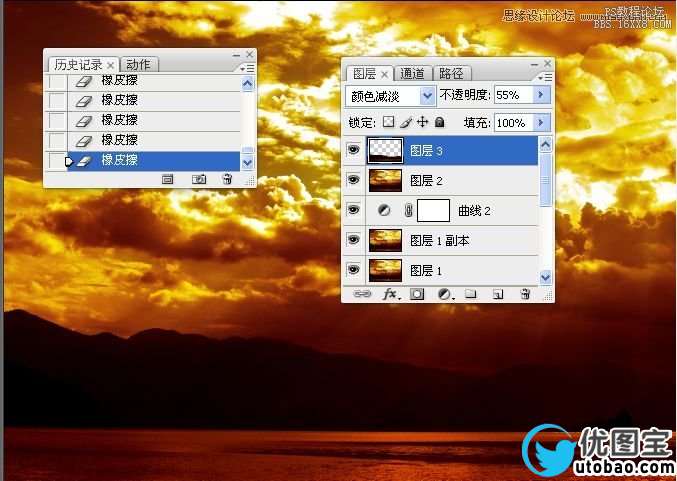The image size is (677, 481).
Task: Click History panel scroll up arrow
Action: (247, 83)
